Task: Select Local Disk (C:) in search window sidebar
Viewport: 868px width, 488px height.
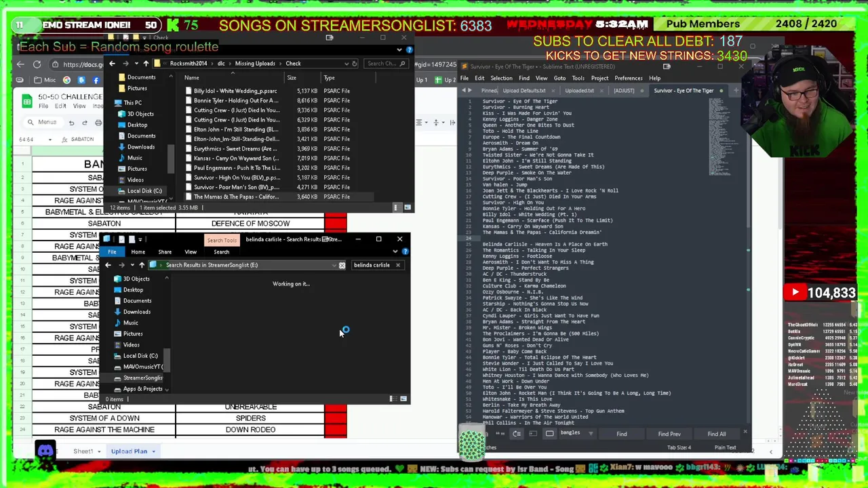Action: [140, 355]
